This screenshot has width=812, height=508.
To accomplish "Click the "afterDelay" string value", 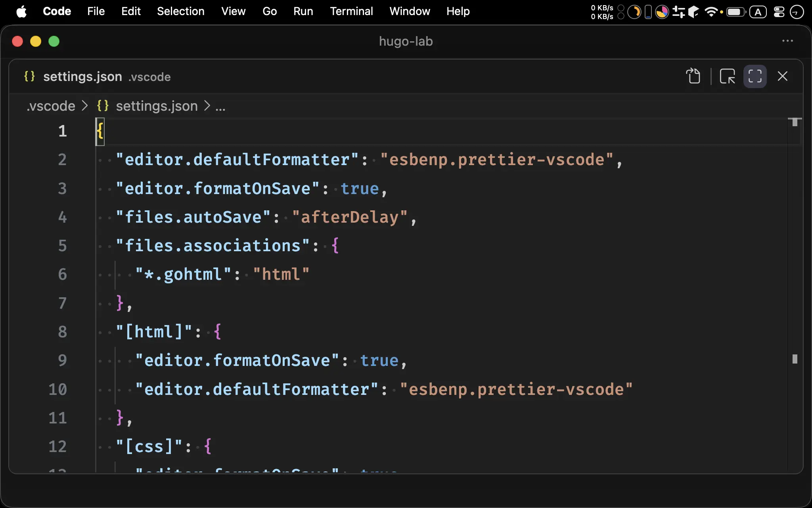I will pyautogui.click(x=350, y=217).
